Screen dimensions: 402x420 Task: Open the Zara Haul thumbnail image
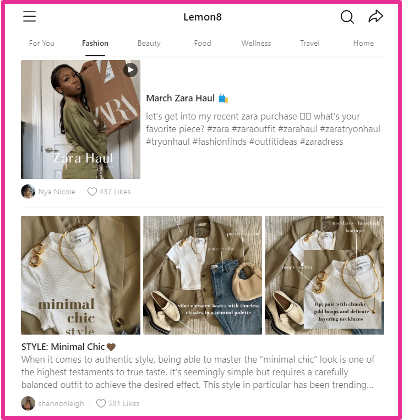tap(81, 119)
